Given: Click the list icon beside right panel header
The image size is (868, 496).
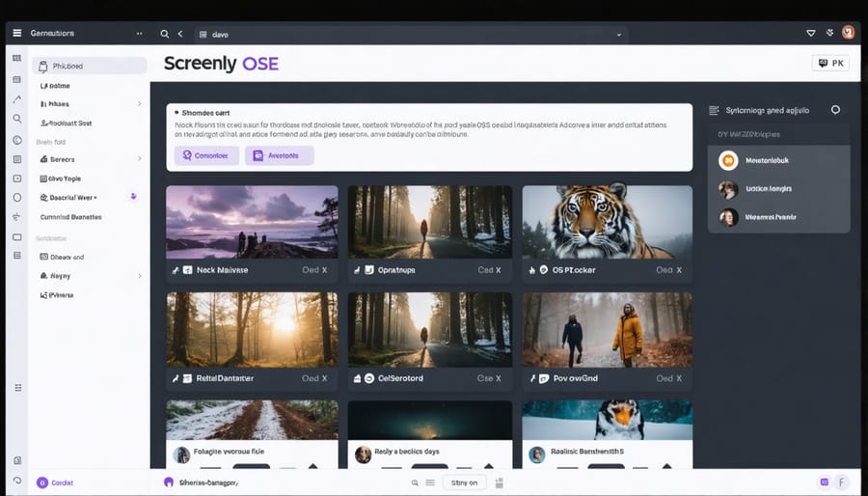Looking at the screenshot, I should click(714, 110).
